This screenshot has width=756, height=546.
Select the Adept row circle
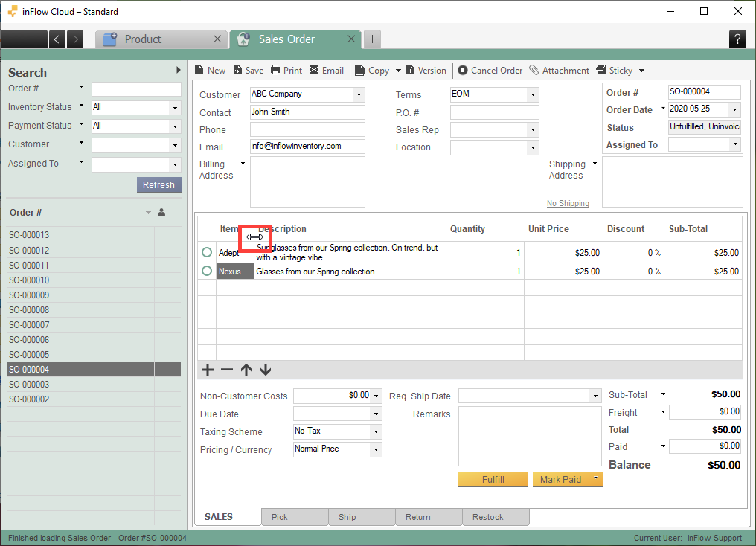tap(207, 252)
